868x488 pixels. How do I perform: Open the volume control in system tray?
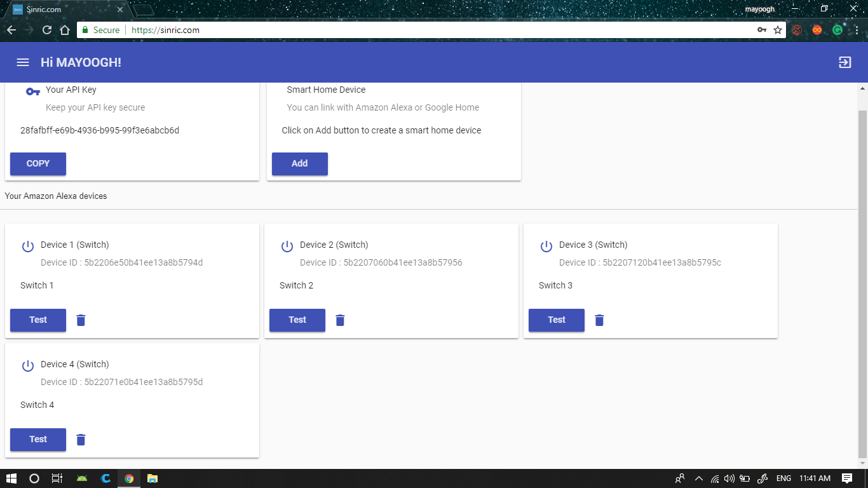[729, 478]
